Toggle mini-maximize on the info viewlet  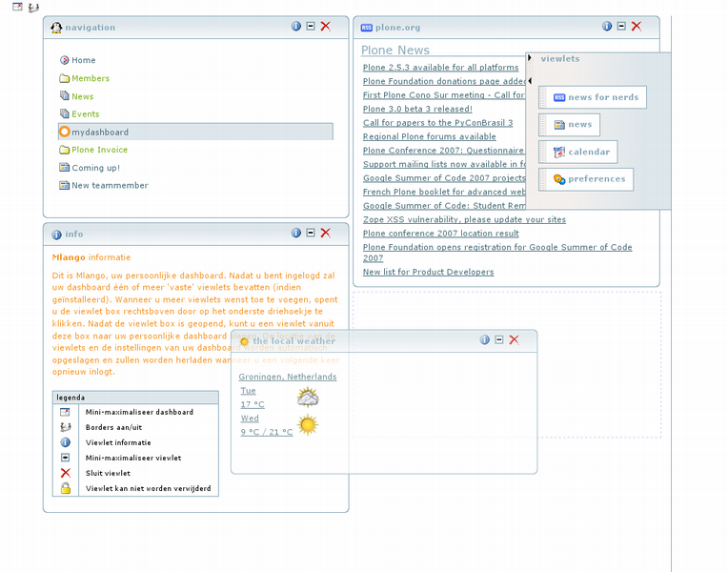[x=311, y=233]
